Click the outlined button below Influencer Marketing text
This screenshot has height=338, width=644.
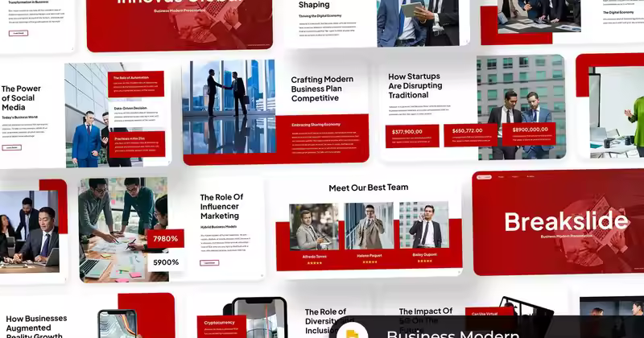[x=209, y=263]
